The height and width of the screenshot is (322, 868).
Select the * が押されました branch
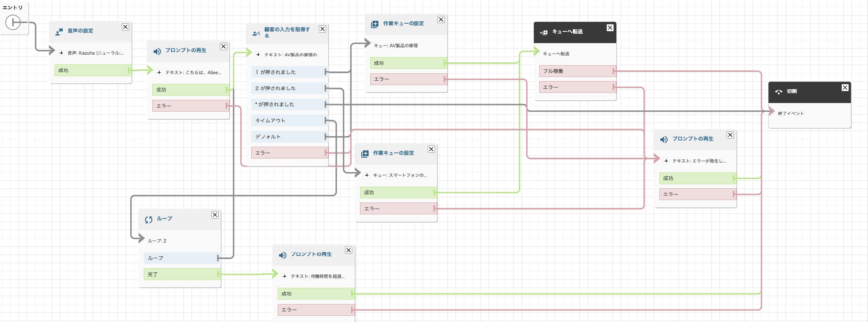click(289, 104)
